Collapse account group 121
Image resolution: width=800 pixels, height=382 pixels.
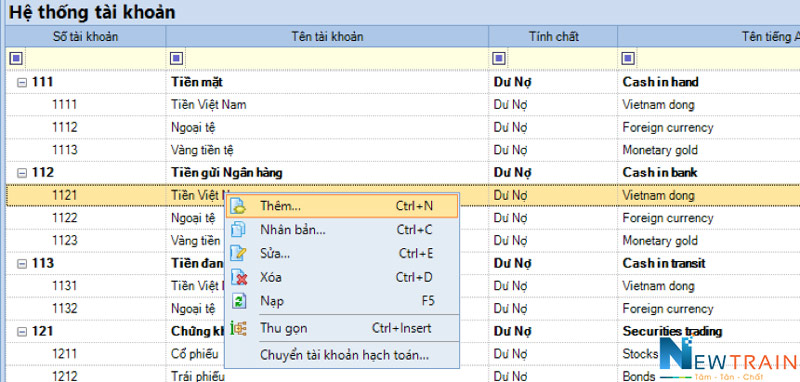(x=21, y=332)
